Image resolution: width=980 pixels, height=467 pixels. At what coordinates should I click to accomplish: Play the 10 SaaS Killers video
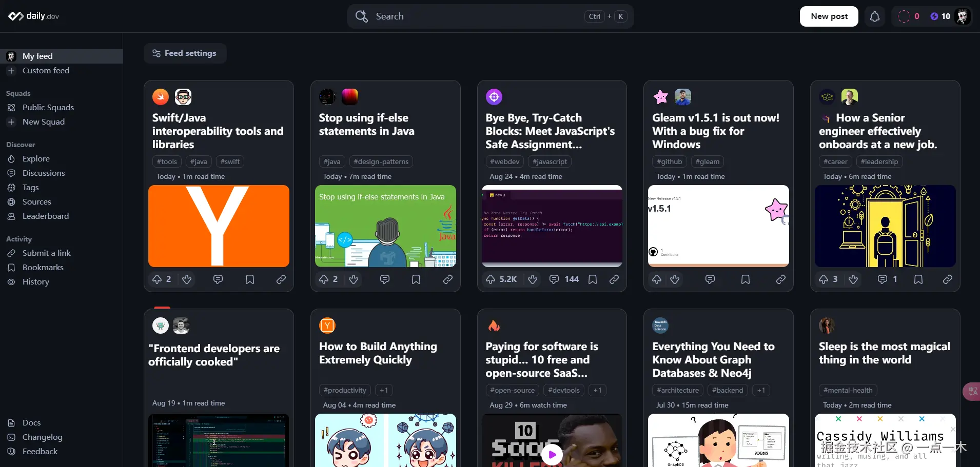point(552,454)
